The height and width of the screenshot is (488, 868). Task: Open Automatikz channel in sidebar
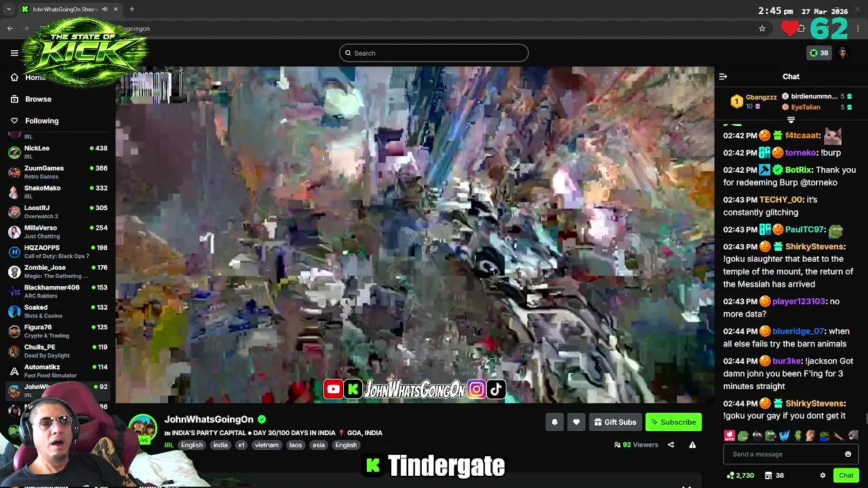[x=58, y=371]
